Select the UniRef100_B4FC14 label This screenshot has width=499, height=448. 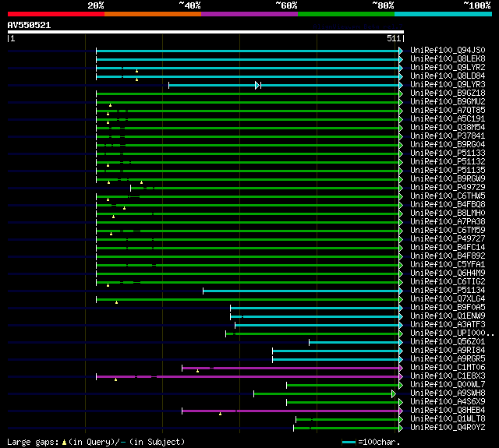pyautogui.click(x=448, y=248)
